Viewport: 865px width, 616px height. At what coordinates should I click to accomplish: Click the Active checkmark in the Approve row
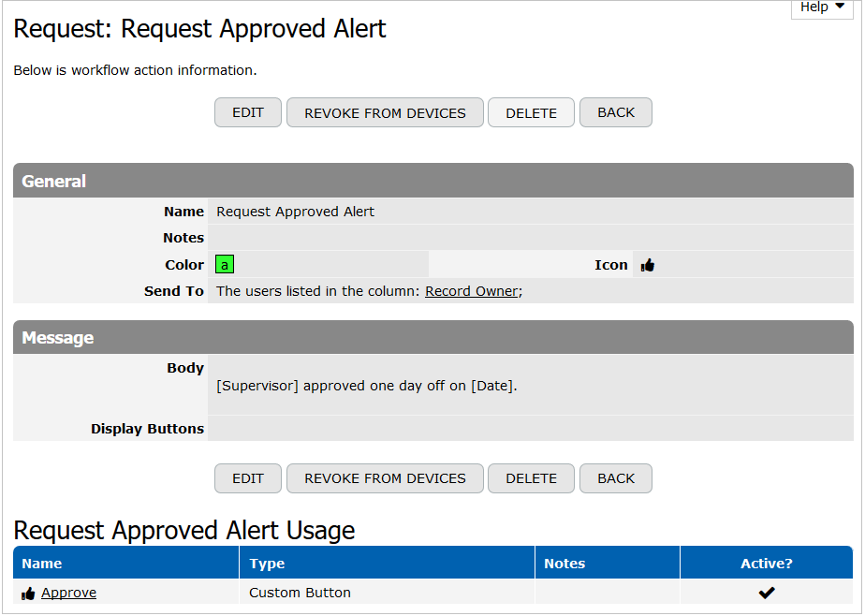[767, 593]
